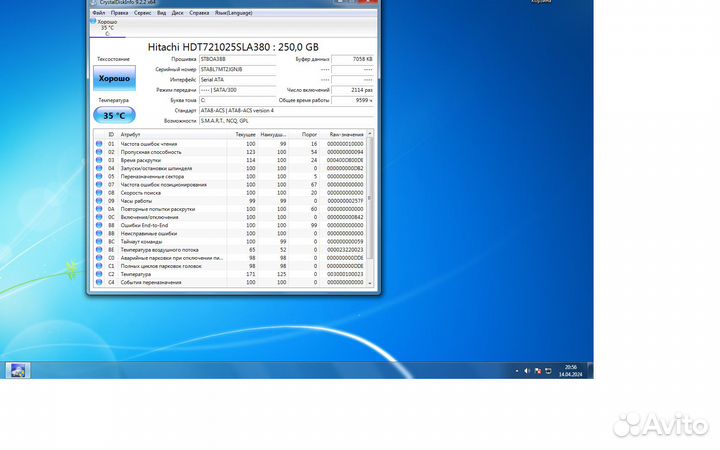
Task: Click the Прошивка firmware field
Action: pos(237,59)
